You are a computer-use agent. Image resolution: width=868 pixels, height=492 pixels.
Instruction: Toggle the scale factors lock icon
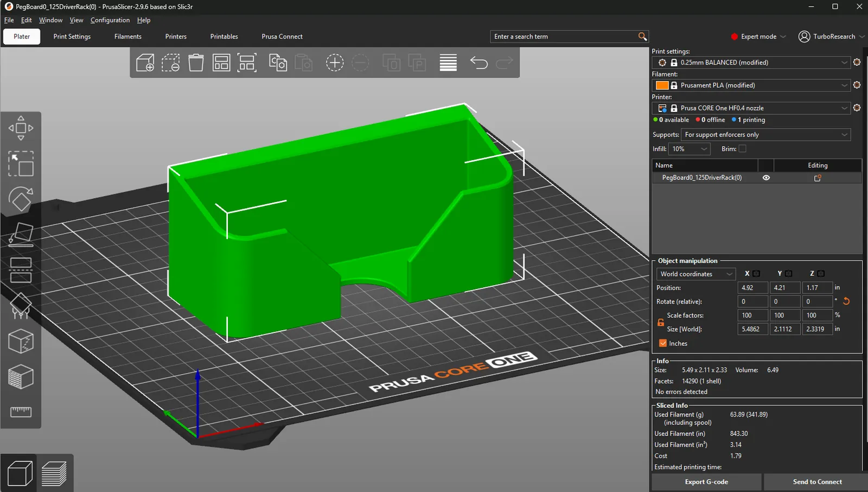[x=661, y=323]
